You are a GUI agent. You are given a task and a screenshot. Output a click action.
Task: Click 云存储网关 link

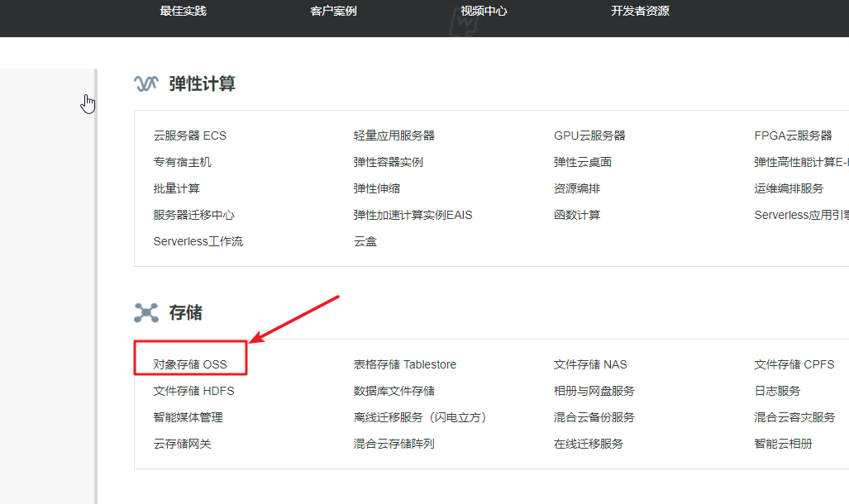point(183,445)
